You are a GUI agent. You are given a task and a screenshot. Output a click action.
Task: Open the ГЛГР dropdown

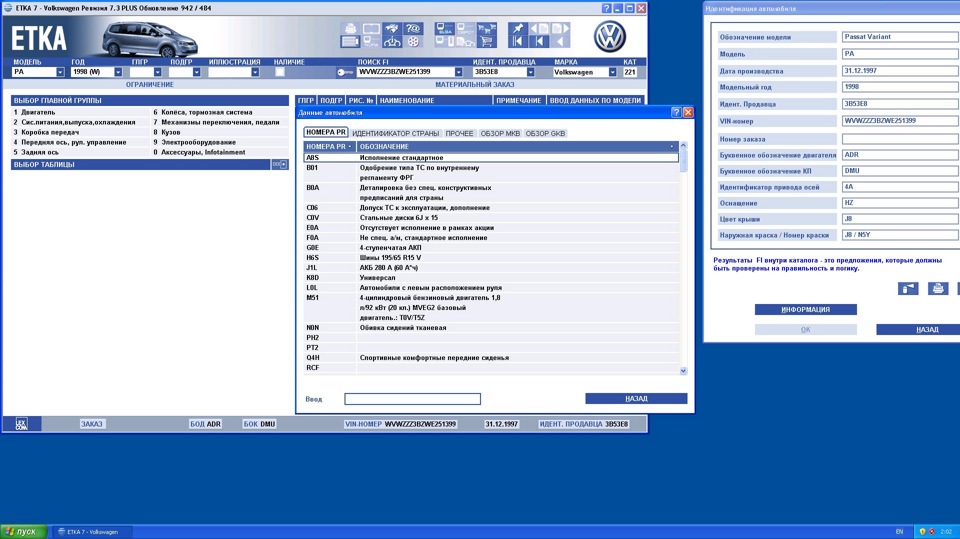(157, 72)
